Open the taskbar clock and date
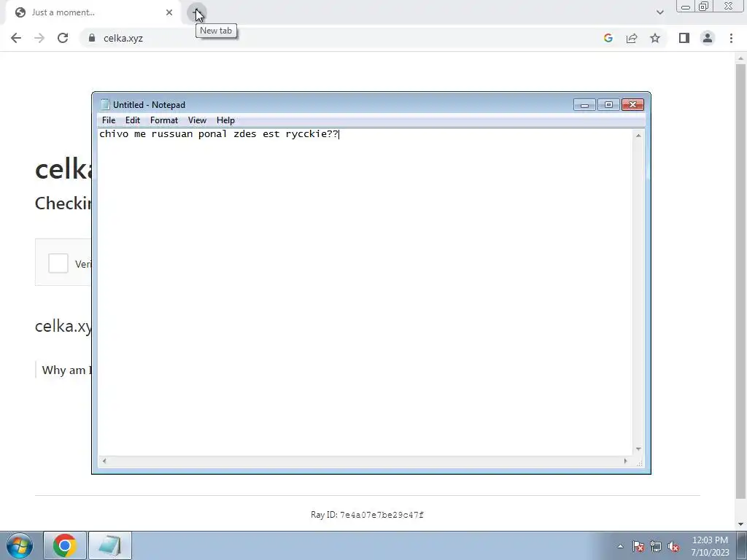Viewport: 747px width, 560px height. point(710,546)
